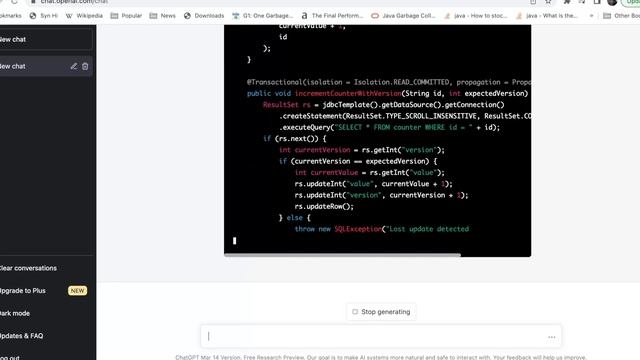Open the Popular bookmarks folder
This screenshot has height=360, width=640.
coord(127,16)
